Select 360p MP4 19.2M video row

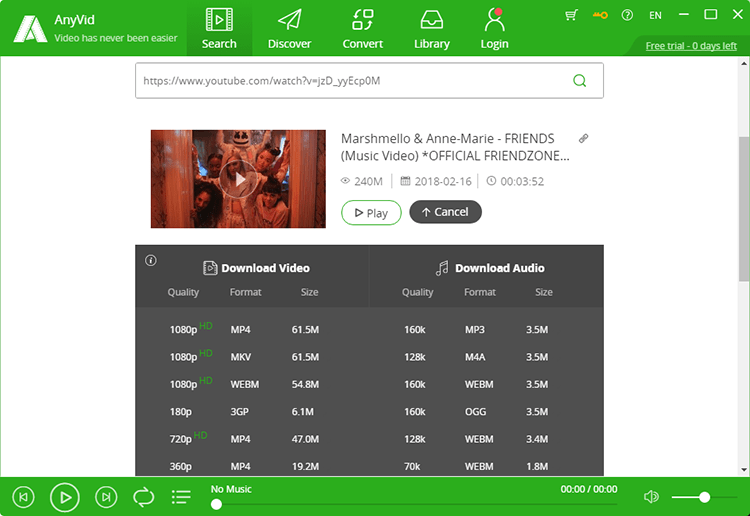(252, 466)
